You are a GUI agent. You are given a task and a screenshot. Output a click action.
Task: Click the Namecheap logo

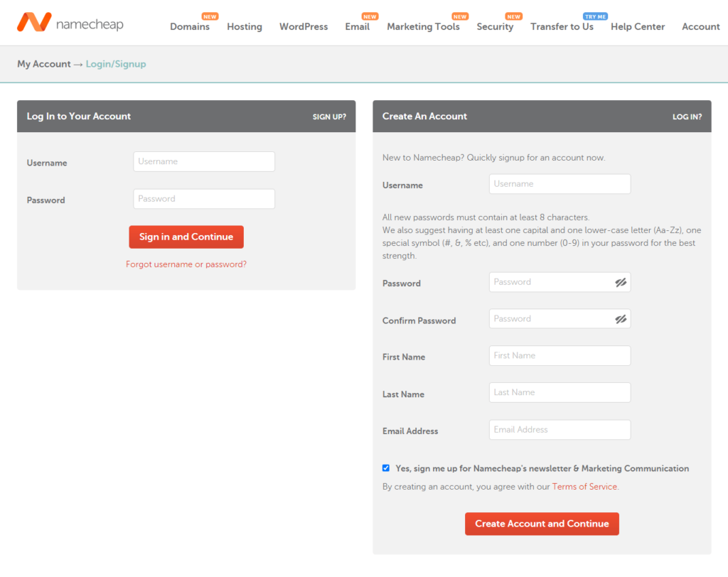pos(70,22)
